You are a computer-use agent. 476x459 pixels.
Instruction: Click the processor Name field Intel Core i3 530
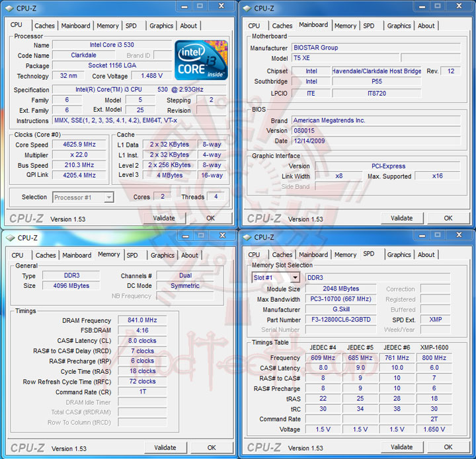pos(112,45)
